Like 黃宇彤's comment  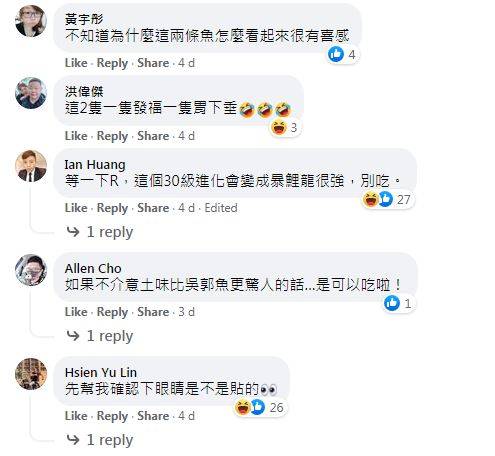76,63
